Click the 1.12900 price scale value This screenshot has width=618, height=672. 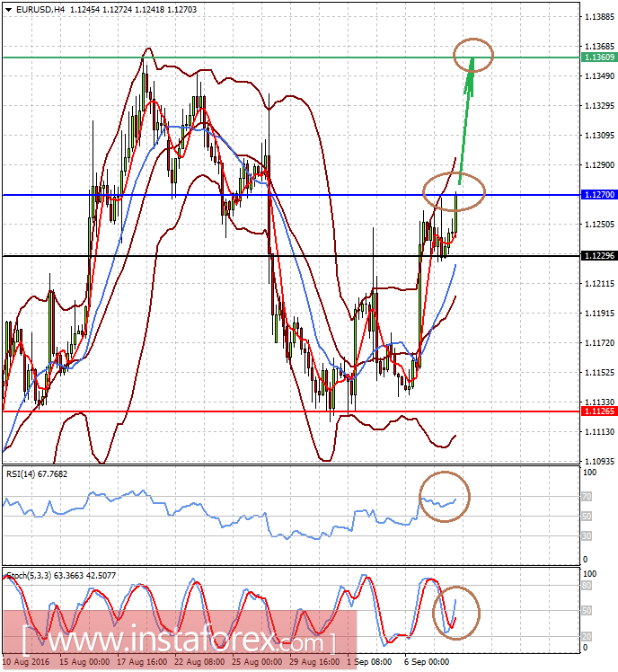599,165
